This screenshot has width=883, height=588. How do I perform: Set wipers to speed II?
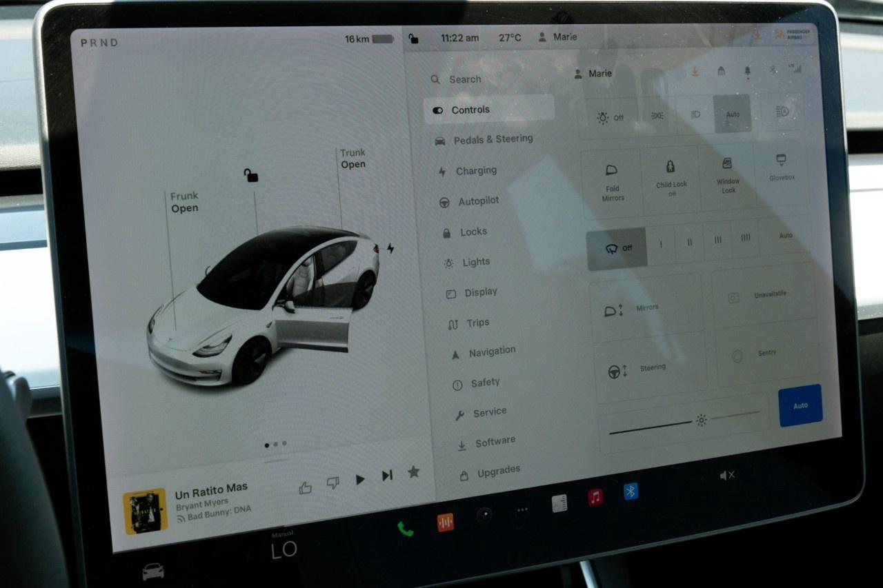click(x=689, y=243)
